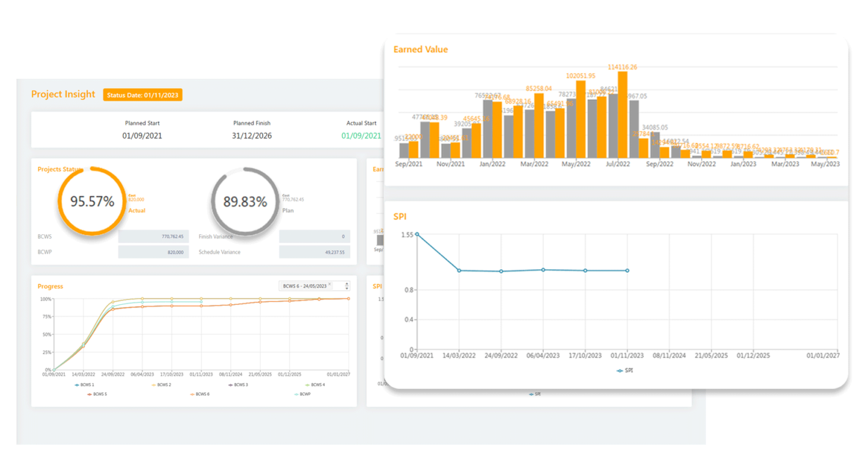
Task: Toggle the BCWP legend entry
Action: 301,394
